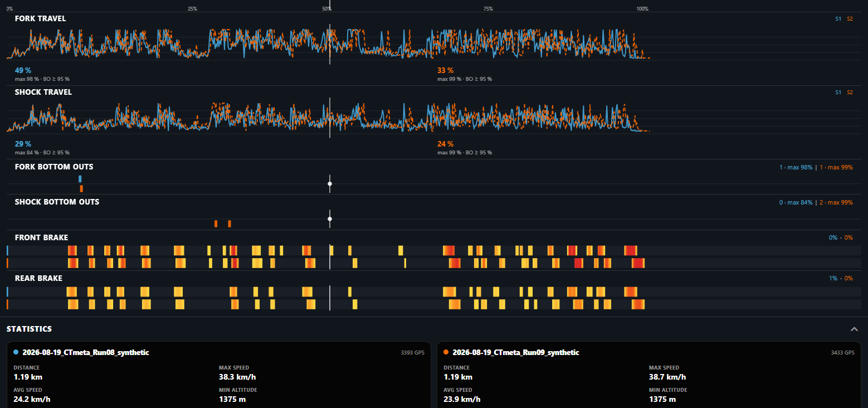Click the 25% axis label
Image resolution: width=868 pixels, height=408 pixels.
pyautogui.click(x=192, y=9)
